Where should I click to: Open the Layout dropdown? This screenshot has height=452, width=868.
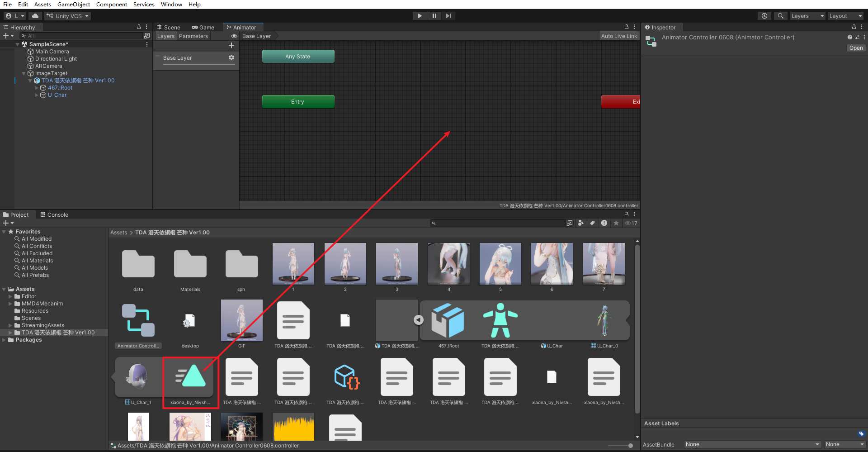[x=845, y=16]
